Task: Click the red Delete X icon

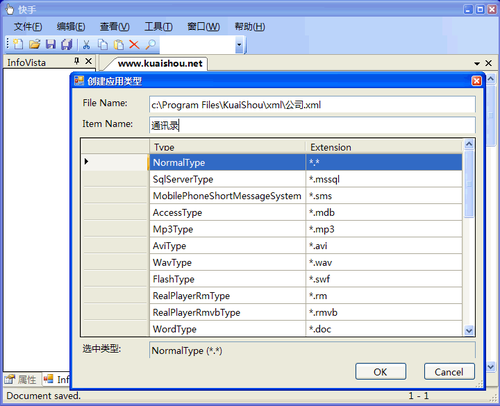Action: (134, 44)
